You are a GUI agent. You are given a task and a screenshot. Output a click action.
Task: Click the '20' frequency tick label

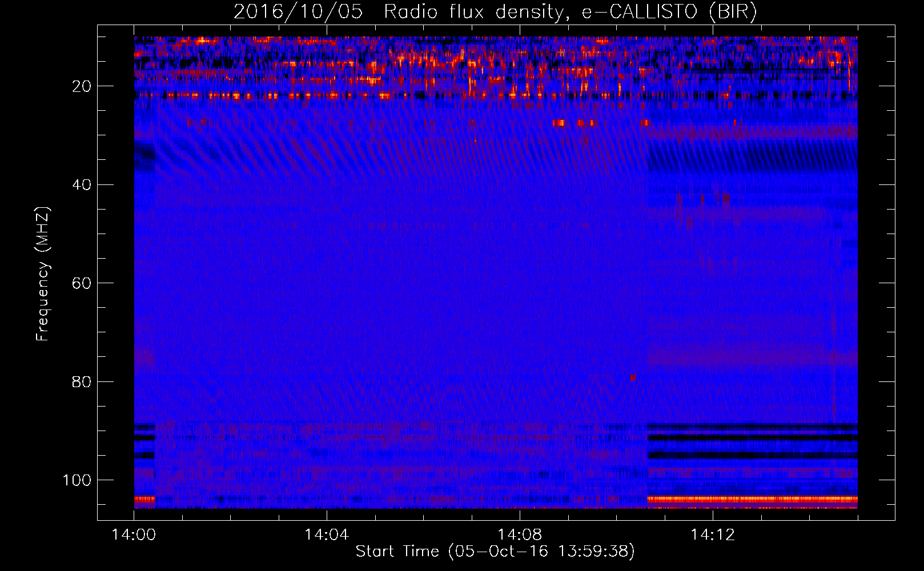(82, 87)
